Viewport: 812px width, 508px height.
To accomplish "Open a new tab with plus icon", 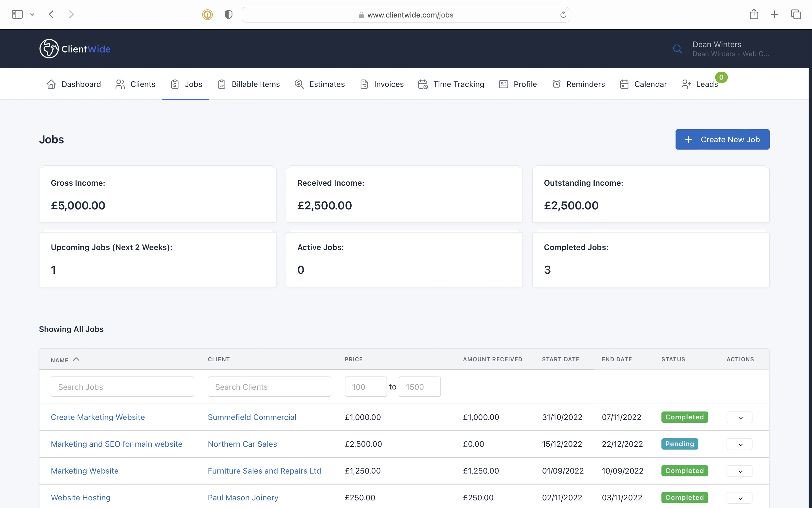I will pyautogui.click(x=775, y=14).
